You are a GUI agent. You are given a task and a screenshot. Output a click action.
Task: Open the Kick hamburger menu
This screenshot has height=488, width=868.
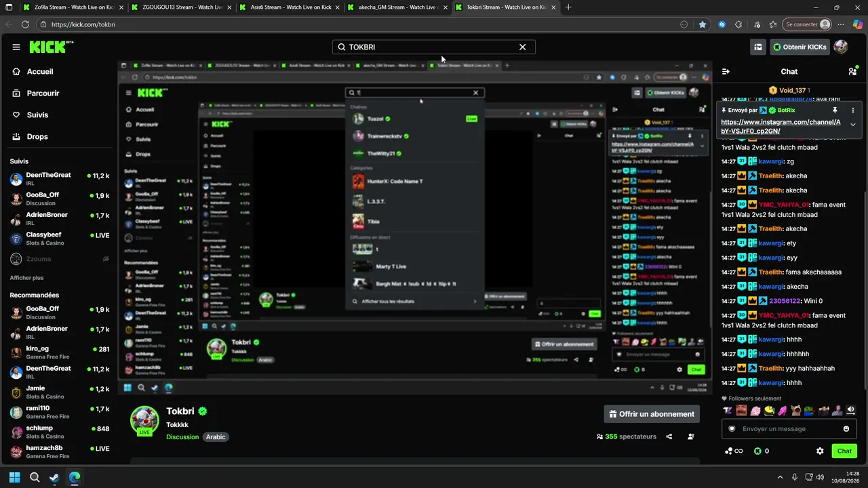coord(16,47)
